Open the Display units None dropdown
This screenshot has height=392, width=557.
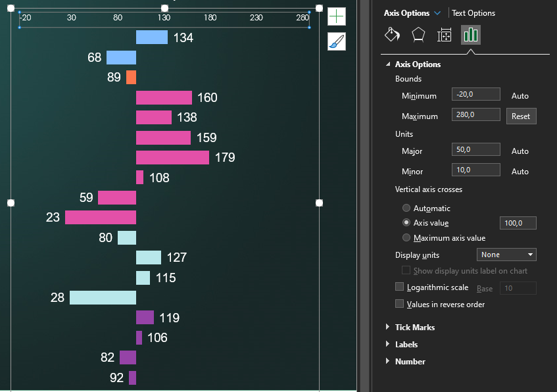(506, 255)
